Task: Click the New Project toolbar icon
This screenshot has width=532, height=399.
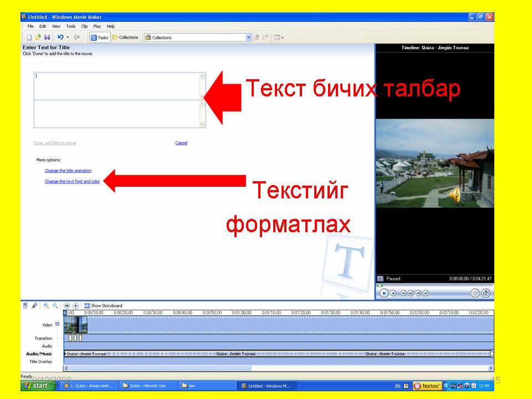Action: pos(30,38)
